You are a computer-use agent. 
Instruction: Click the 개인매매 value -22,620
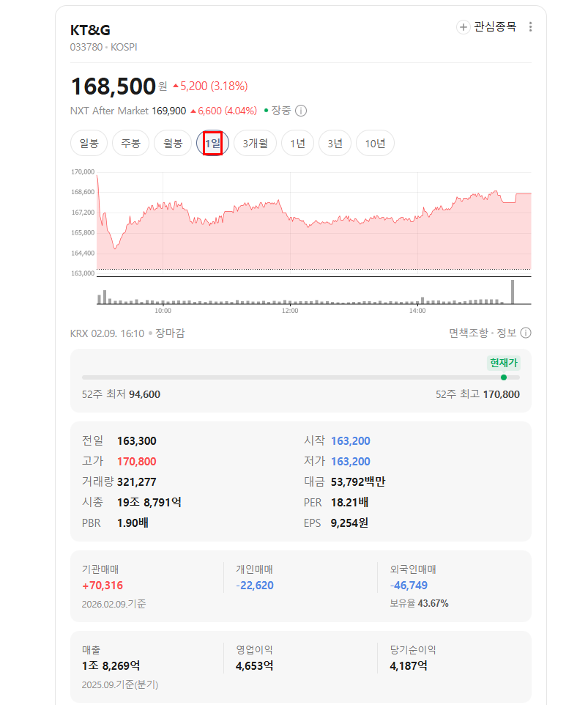coord(255,586)
